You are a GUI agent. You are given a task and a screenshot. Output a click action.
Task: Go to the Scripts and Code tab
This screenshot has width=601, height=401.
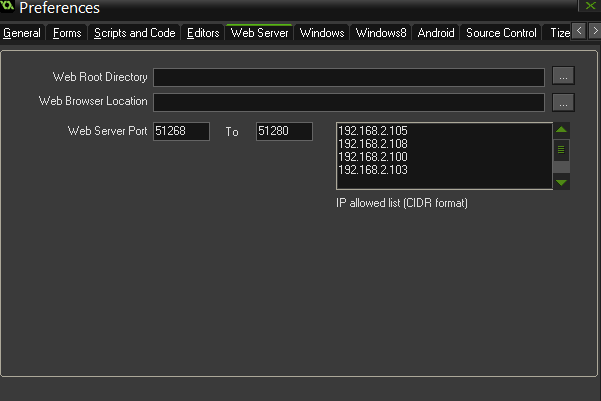coord(135,33)
